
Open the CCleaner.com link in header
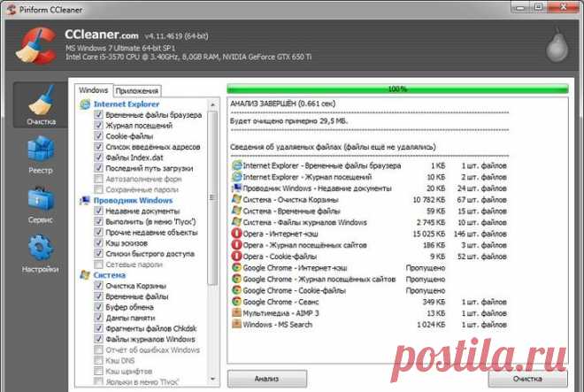coord(101,35)
